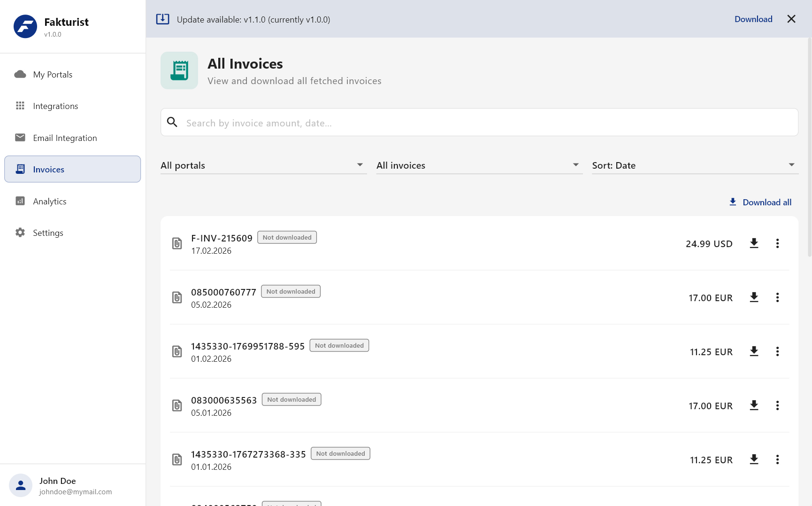This screenshot has height=506, width=812.
Task: Open the Sort: Date dropdown
Action: coord(695,165)
